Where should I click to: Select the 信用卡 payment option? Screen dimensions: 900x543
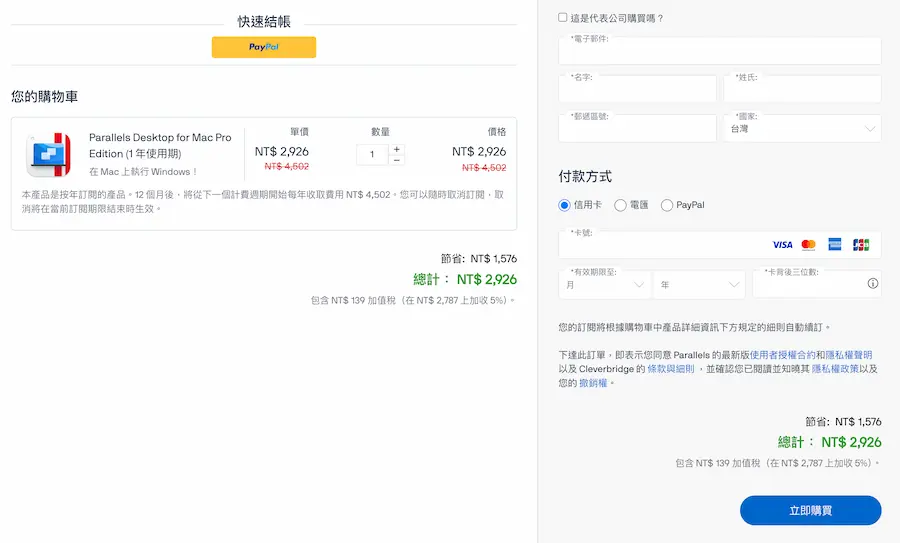pos(565,205)
